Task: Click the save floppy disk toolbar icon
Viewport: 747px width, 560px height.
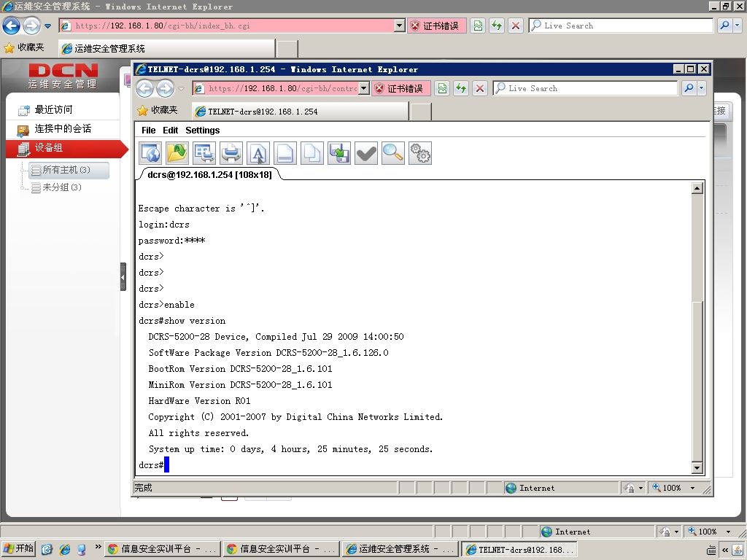Action: pyautogui.click(x=339, y=153)
